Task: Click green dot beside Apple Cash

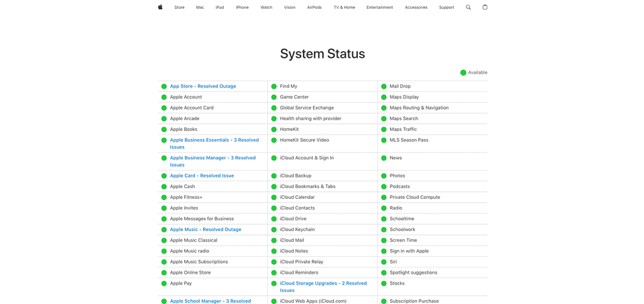Action: [164, 186]
